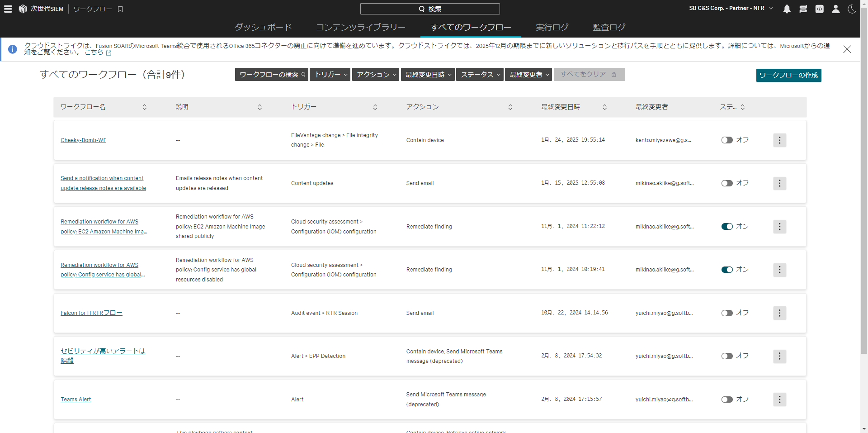Toggle dark mode moon icon
Image resolution: width=868 pixels, height=433 pixels.
pyautogui.click(x=852, y=9)
